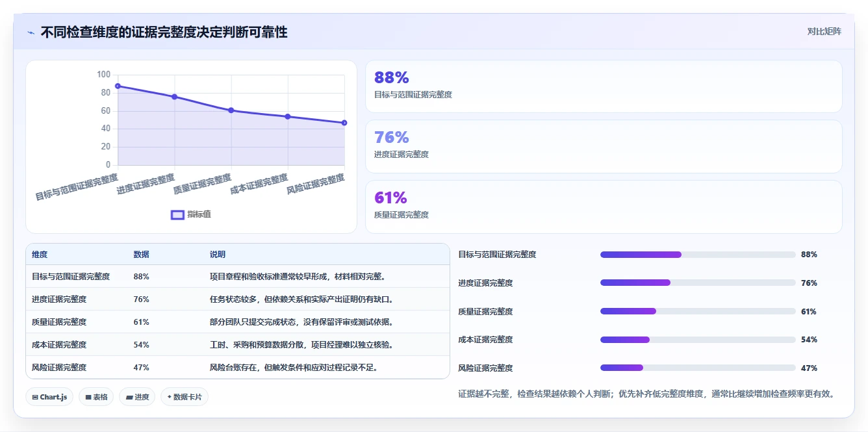
Task: Select the 风险证据完整度 table row name
Action: pyautogui.click(x=59, y=368)
